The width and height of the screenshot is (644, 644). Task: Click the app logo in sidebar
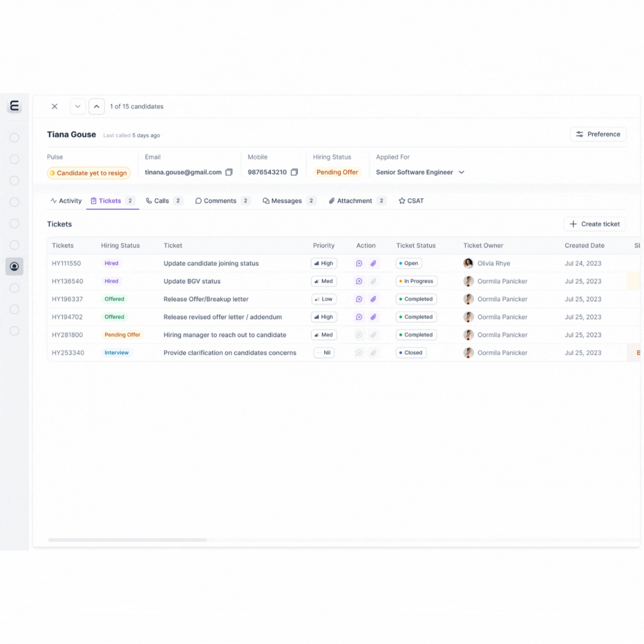point(14,106)
